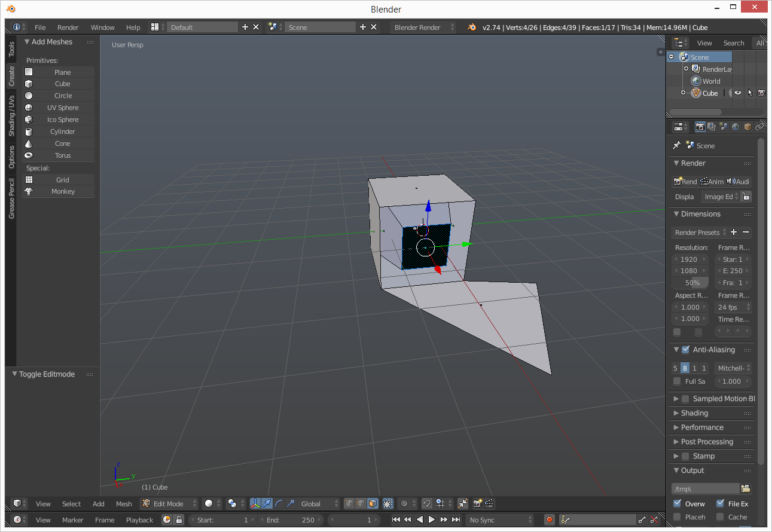The width and height of the screenshot is (772, 532).
Task: Switch to World properties tab icon
Action: coord(736,127)
